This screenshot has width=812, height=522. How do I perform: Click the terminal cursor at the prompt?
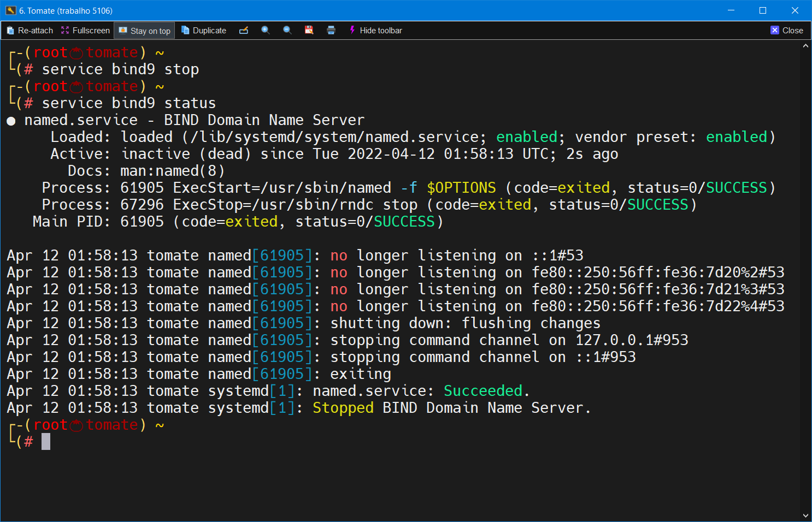46,442
